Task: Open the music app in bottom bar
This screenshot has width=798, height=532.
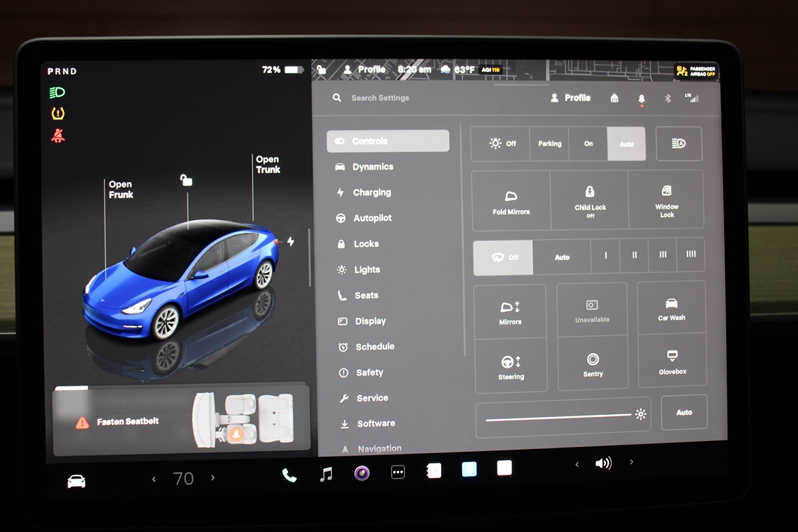Action: (x=326, y=474)
